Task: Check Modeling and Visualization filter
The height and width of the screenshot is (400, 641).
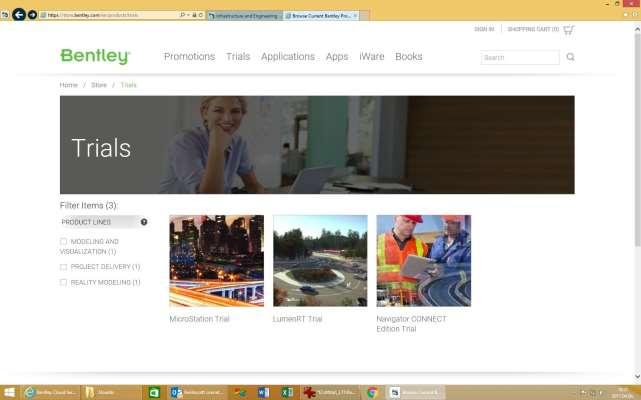Action: click(x=63, y=241)
